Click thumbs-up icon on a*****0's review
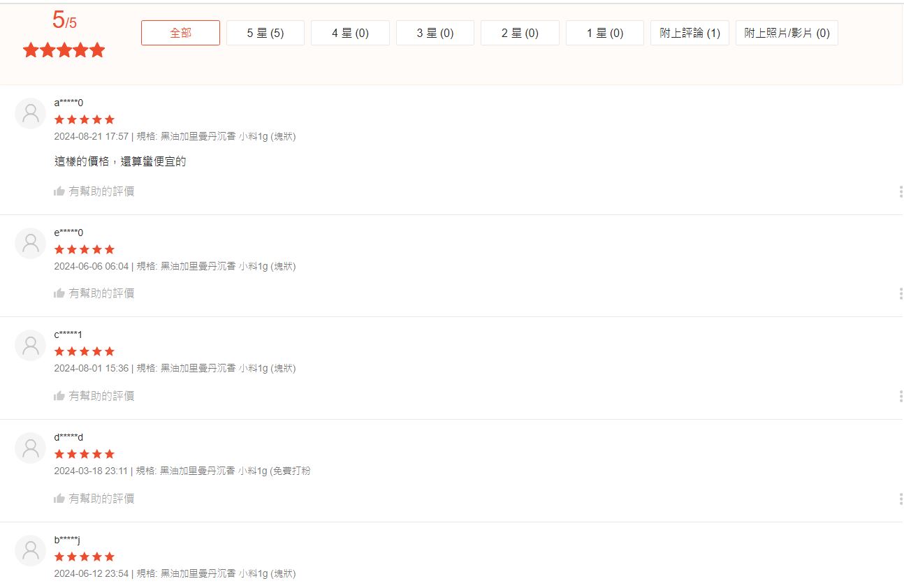This screenshot has width=904, height=588. click(x=59, y=191)
